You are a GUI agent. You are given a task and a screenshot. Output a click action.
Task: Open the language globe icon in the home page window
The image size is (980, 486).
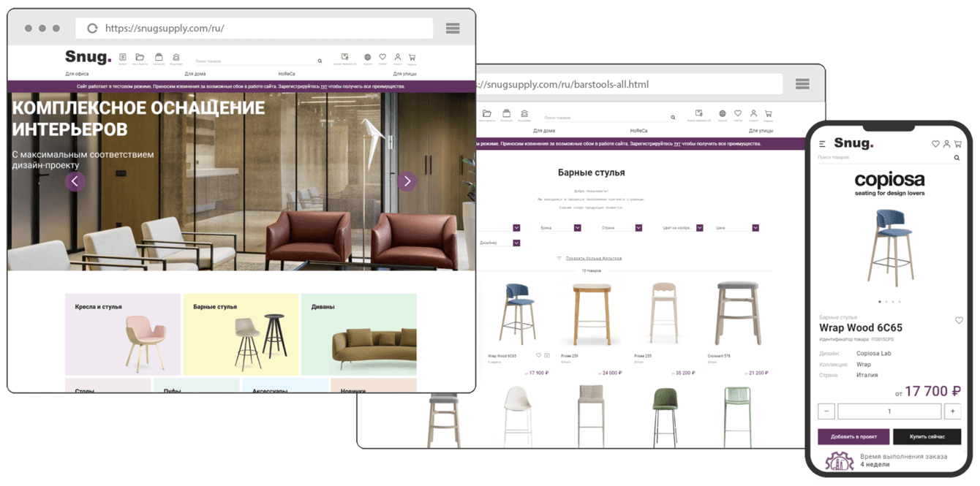[x=367, y=57]
